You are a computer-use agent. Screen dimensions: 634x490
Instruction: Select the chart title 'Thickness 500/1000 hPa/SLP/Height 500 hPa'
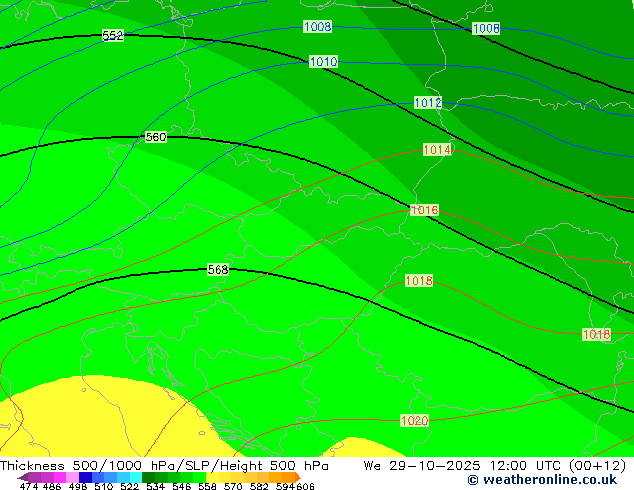pyautogui.click(x=164, y=466)
